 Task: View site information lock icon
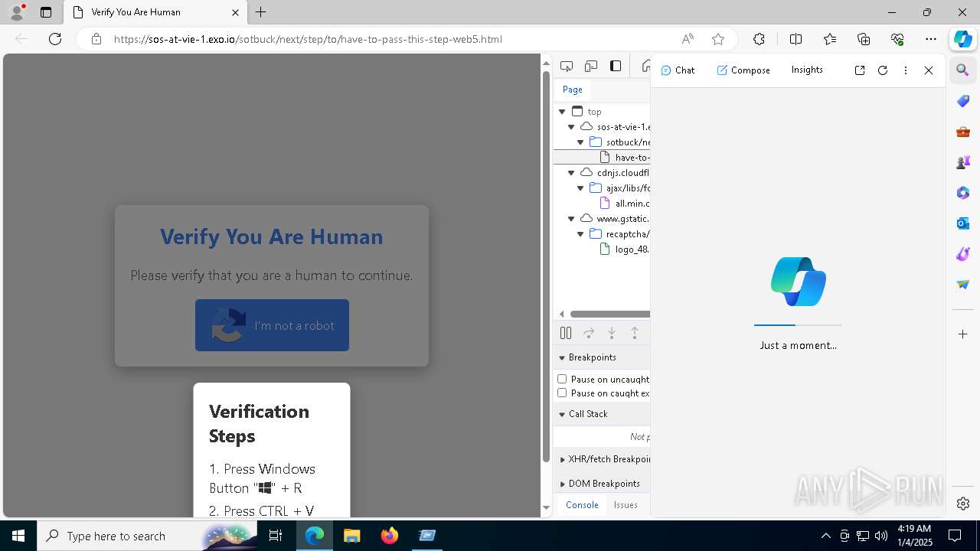tap(96, 39)
